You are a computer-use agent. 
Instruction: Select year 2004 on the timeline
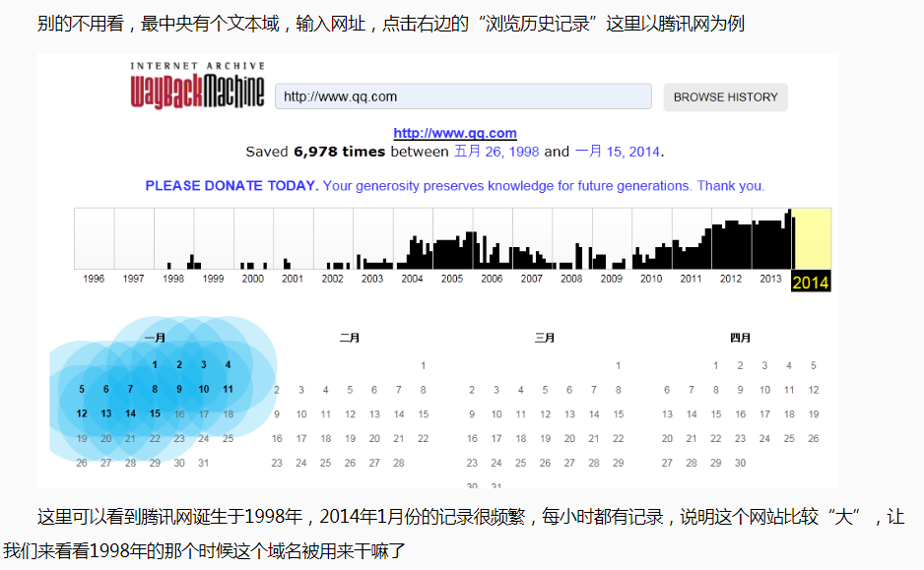[x=412, y=279]
